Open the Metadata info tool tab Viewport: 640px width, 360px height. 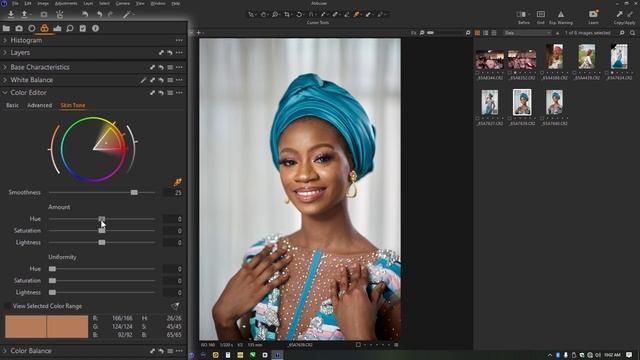[95, 28]
